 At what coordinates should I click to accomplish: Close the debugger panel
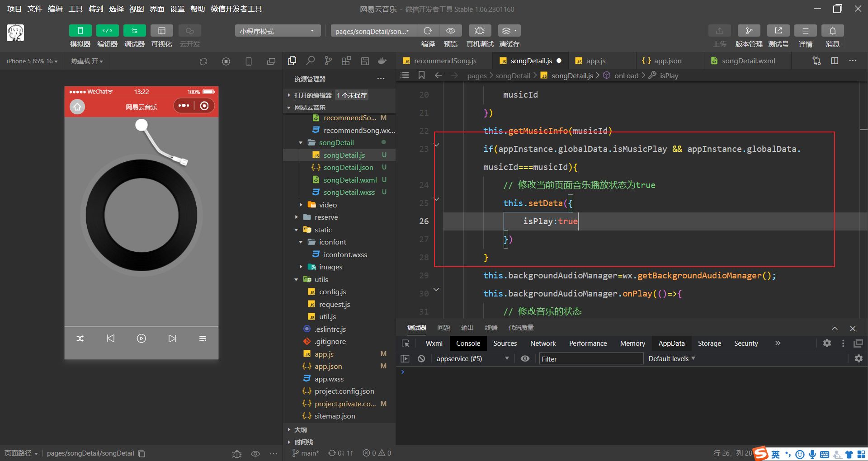point(853,329)
